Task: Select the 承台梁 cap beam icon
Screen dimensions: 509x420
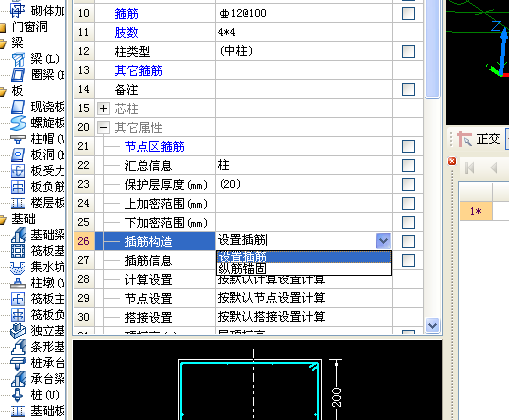Action: click(18, 379)
